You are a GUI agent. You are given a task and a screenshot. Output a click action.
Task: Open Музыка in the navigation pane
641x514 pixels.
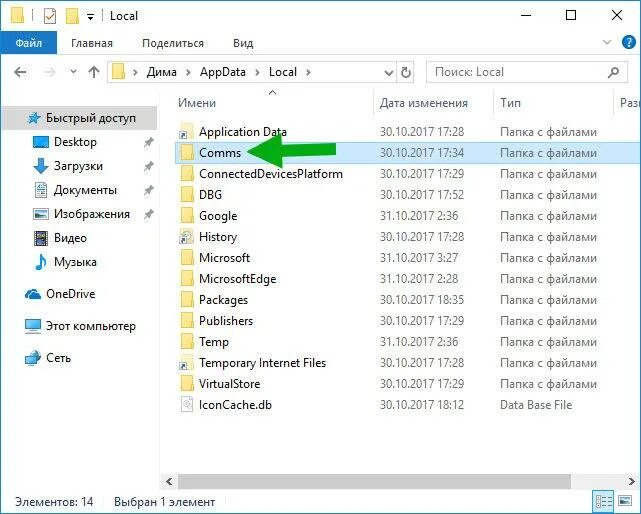75,262
